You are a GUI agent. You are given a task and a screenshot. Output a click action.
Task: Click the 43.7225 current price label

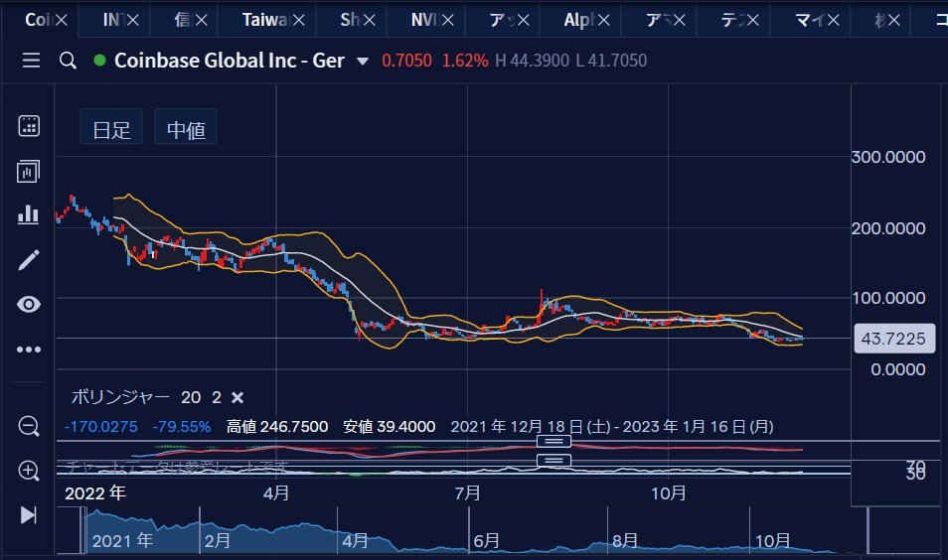pos(893,339)
